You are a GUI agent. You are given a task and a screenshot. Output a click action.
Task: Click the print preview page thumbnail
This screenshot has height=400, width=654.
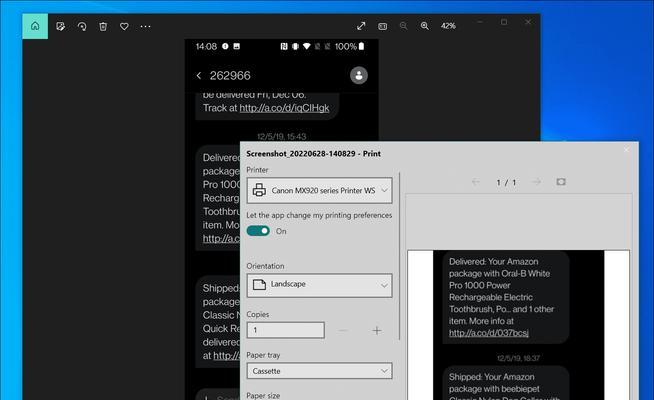518,325
